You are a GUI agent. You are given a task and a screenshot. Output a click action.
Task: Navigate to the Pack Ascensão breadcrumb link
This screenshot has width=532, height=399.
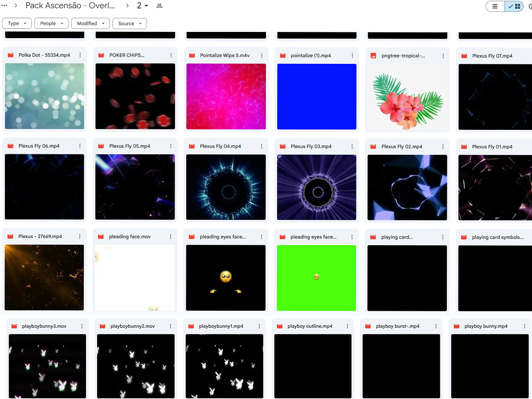click(x=70, y=5)
